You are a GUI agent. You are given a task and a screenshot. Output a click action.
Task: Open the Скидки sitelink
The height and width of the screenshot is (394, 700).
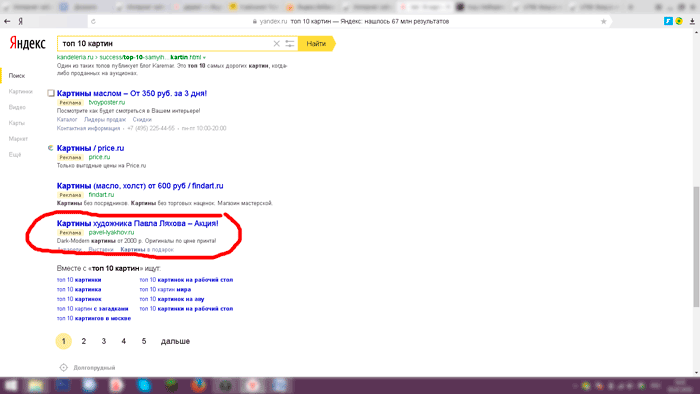click(142, 120)
